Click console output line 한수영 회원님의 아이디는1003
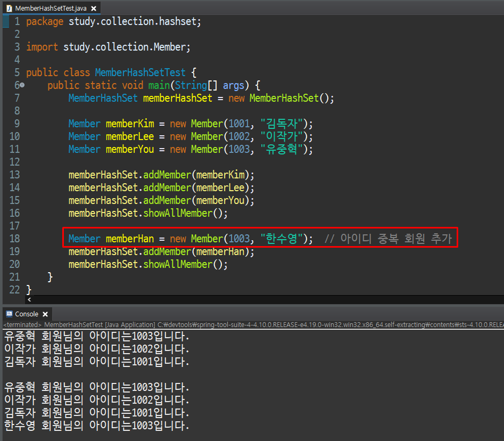Image resolution: width=504 pixels, height=441 pixels. [x=97, y=426]
